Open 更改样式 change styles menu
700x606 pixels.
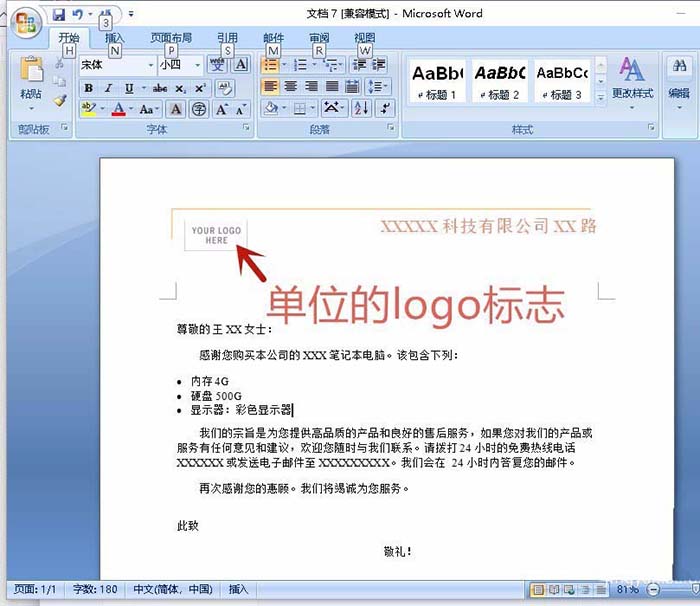click(632, 83)
